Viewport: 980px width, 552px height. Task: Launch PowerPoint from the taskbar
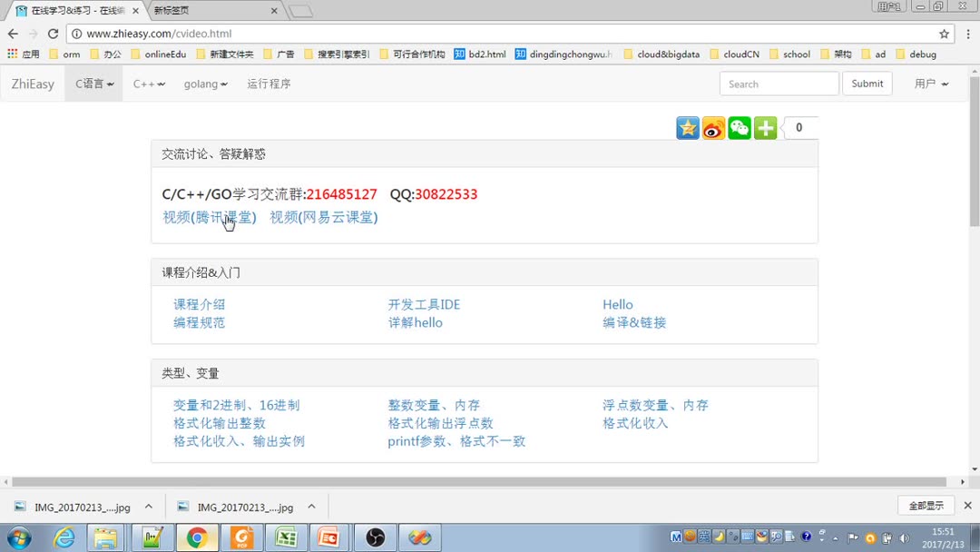coord(330,537)
